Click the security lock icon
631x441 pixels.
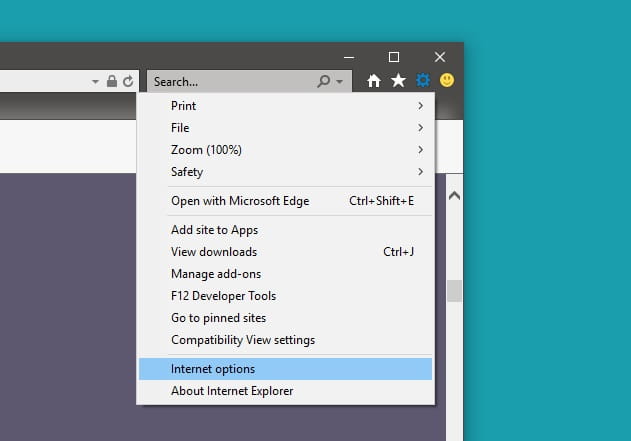(x=112, y=81)
